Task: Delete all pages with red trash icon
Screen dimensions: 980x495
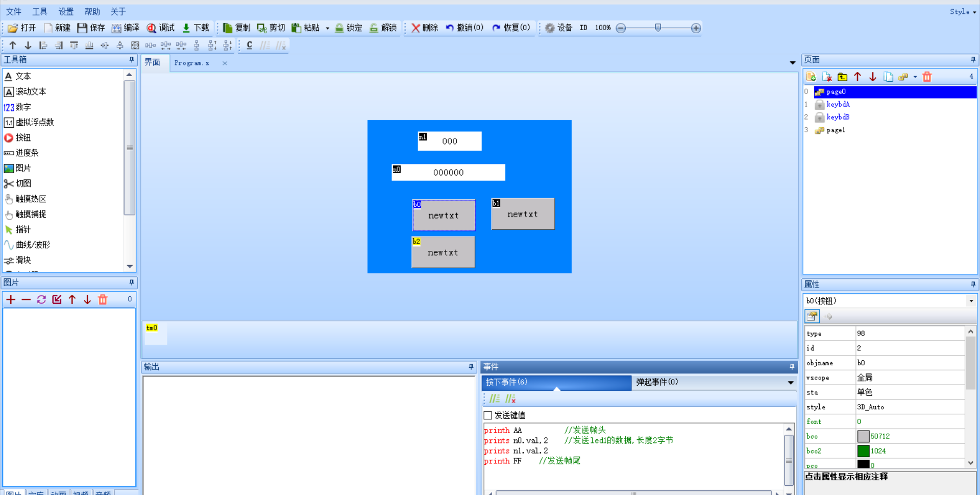Action: click(x=927, y=77)
